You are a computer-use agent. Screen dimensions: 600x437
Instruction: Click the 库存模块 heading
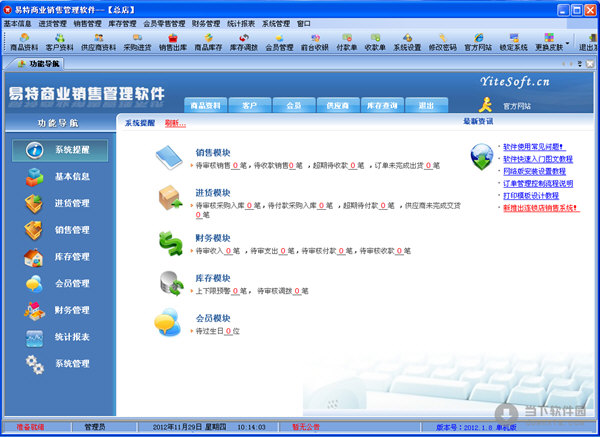[213, 278]
